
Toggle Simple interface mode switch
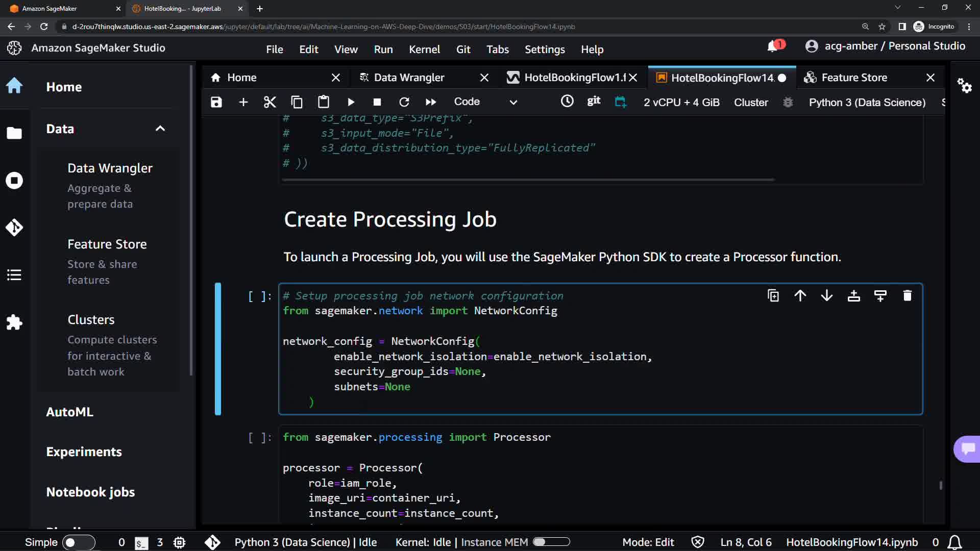78,542
